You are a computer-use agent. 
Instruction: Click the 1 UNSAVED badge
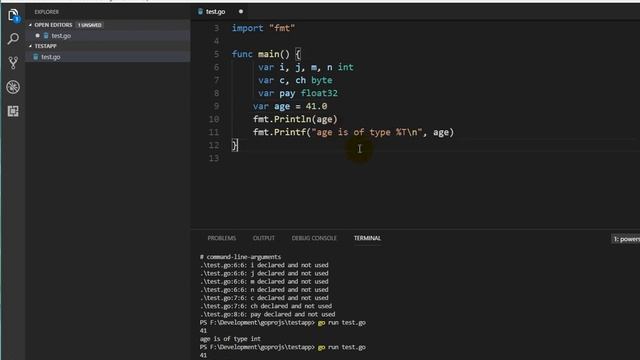pyautogui.click(x=90, y=25)
